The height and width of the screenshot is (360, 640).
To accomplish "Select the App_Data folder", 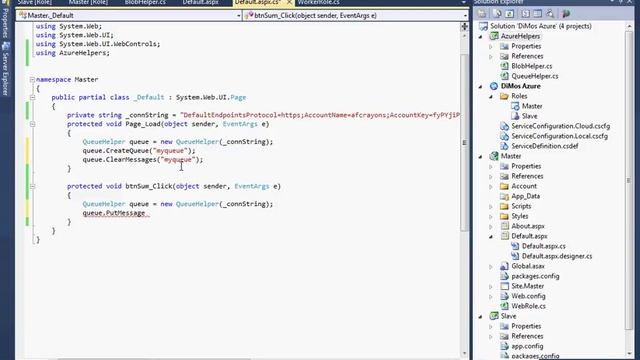I will coord(525,196).
